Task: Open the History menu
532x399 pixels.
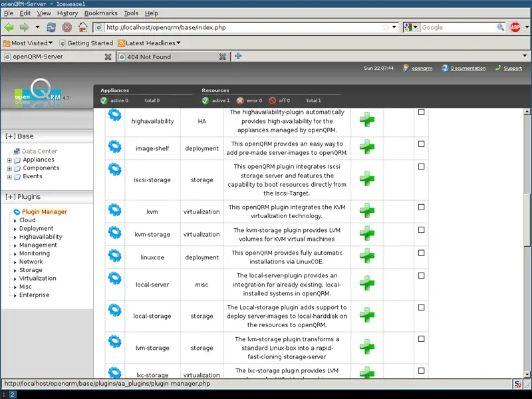Action: pyautogui.click(x=68, y=13)
